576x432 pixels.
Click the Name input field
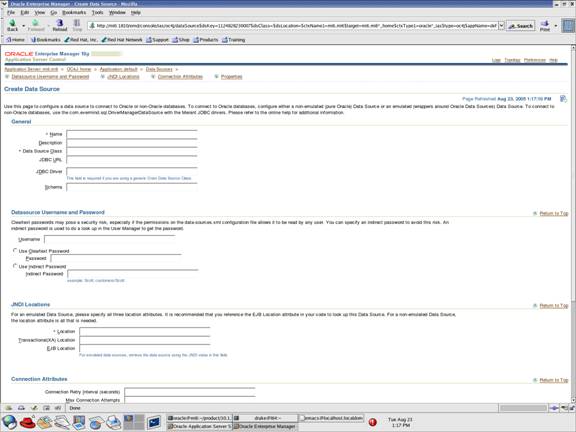[x=132, y=134]
